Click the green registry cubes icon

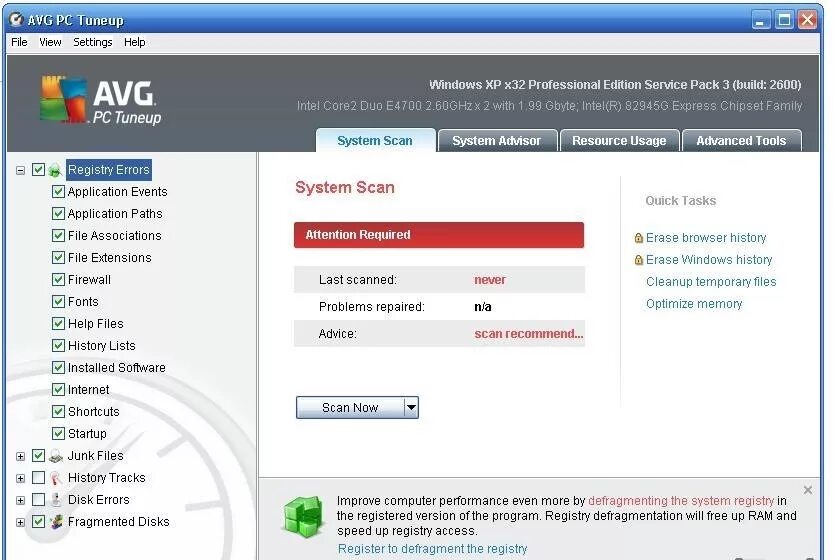point(303,516)
